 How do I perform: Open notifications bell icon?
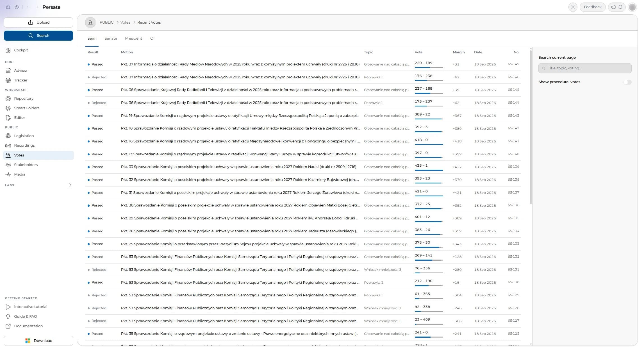pos(620,7)
